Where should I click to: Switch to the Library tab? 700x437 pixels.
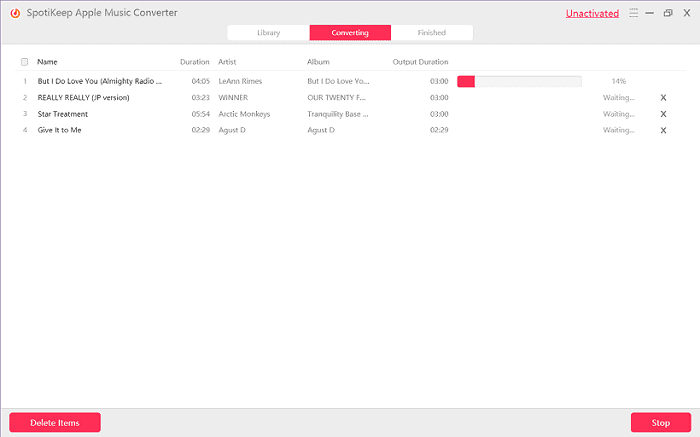(268, 33)
